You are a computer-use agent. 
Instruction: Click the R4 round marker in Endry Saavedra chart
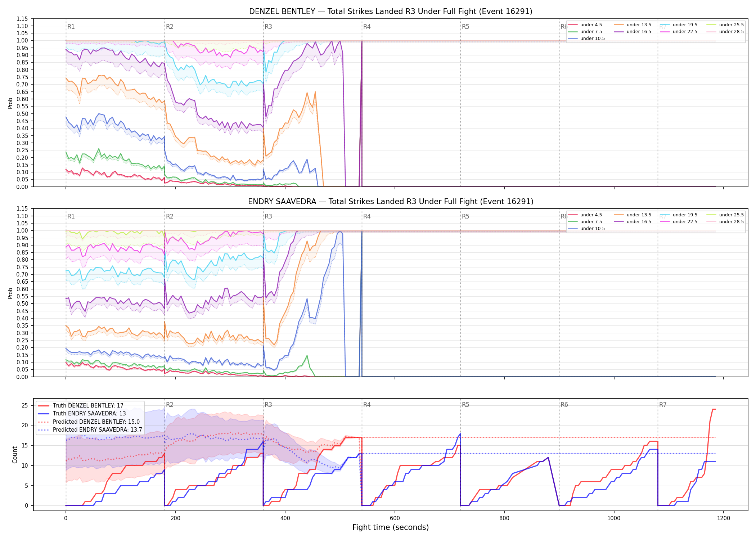(367, 216)
